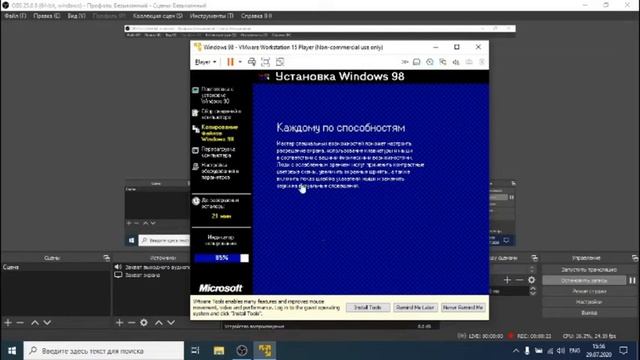This screenshot has height=360, width=640.
Task: Click the network adapter device icon in VMware
Action: [x=443, y=62]
